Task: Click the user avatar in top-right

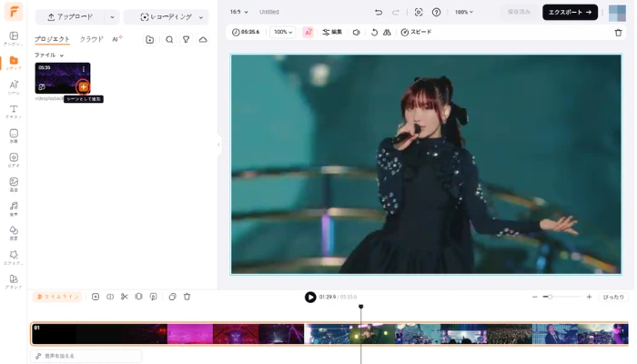Action: [617, 13]
